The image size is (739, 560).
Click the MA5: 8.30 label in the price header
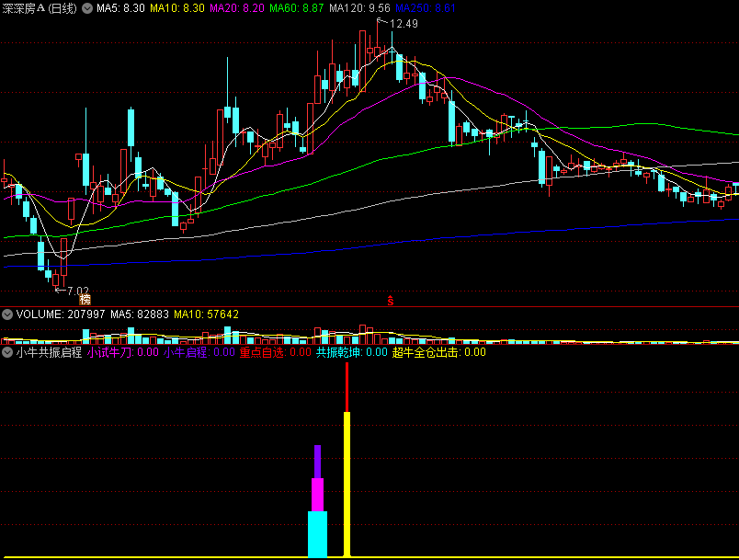[120, 8]
